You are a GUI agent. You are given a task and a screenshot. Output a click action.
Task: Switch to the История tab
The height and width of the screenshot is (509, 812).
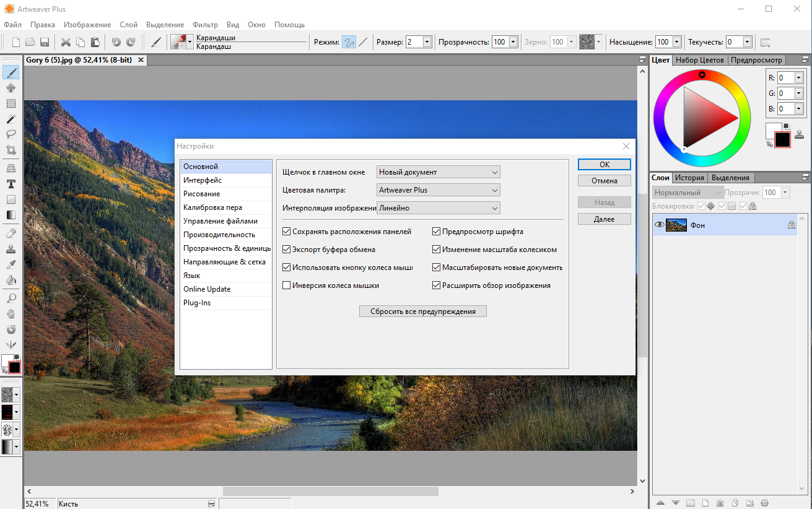point(689,178)
